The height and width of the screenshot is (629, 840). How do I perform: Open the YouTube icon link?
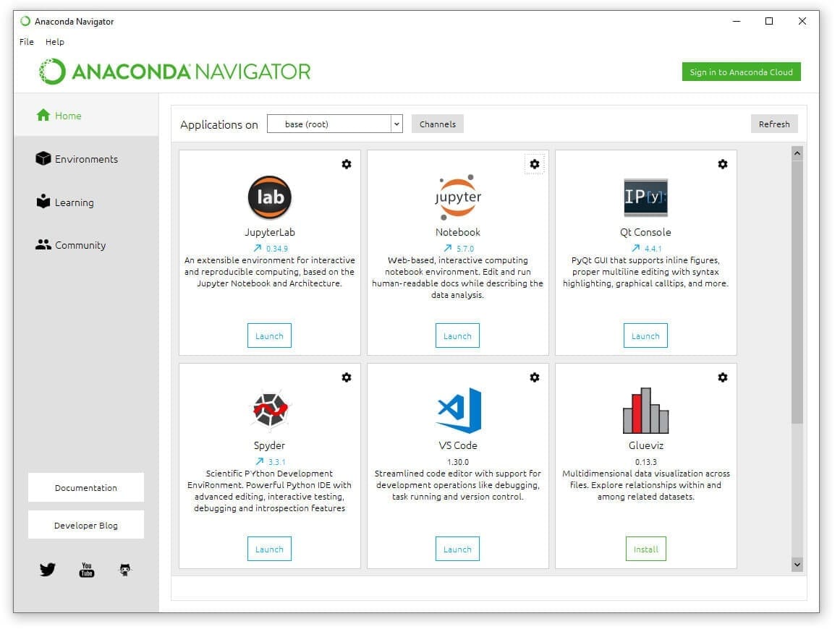(x=87, y=570)
